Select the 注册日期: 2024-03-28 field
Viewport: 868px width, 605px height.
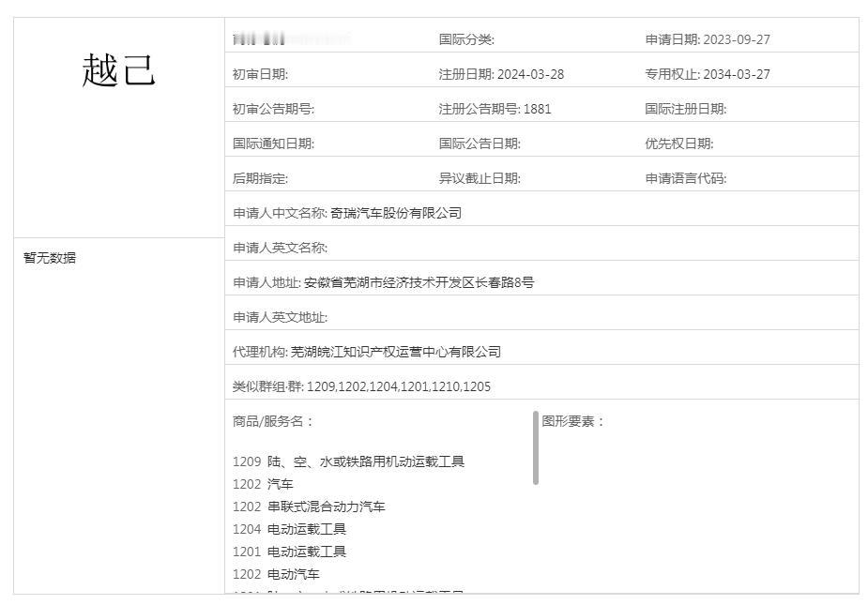tap(501, 74)
